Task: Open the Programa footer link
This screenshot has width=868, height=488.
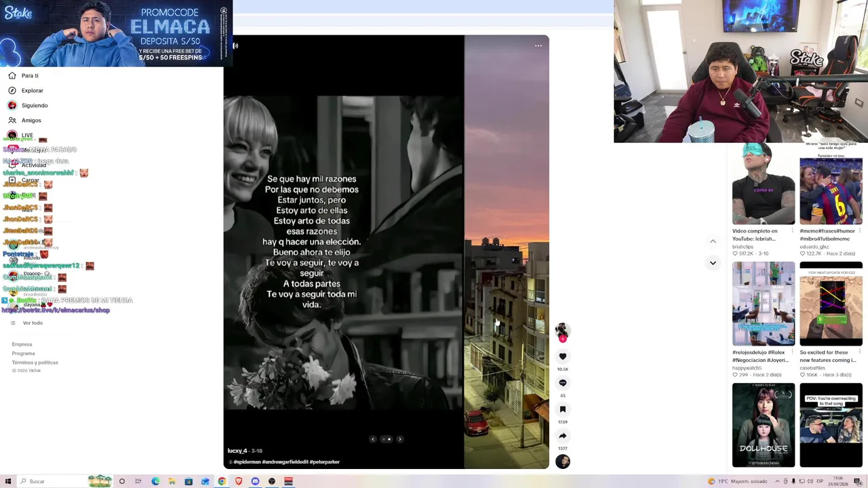Action: pyautogui.click(x=23, y=353)
